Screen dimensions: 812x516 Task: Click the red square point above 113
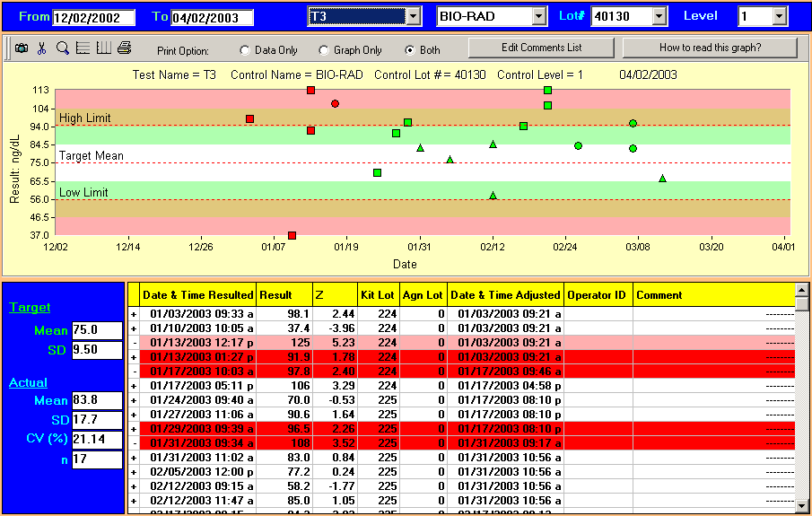coord(310,90)
